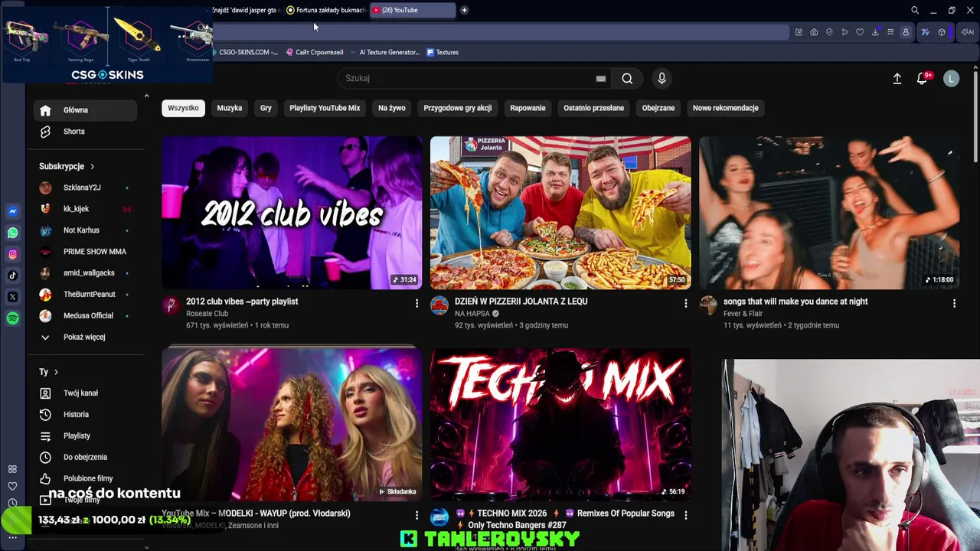
Task: Open the account avatar menu 'L'
Action: pyautogui.click(x=951, y=78)
